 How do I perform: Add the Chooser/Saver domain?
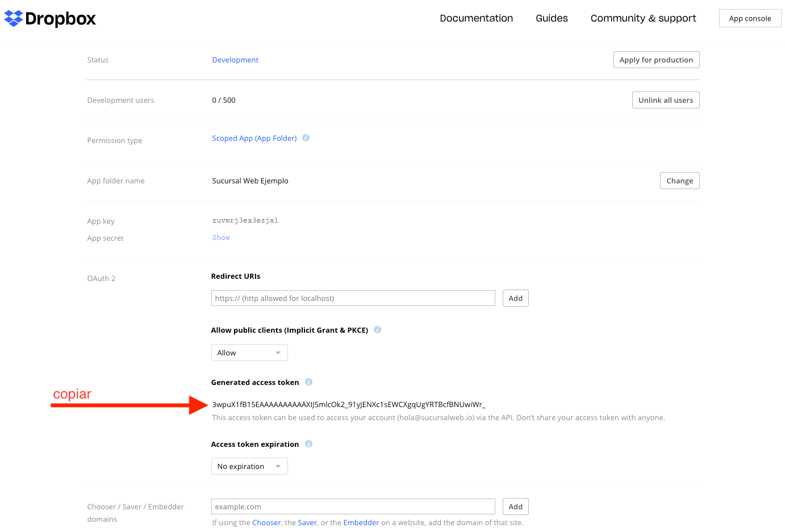pyautogui.click(x=515, y=506)
